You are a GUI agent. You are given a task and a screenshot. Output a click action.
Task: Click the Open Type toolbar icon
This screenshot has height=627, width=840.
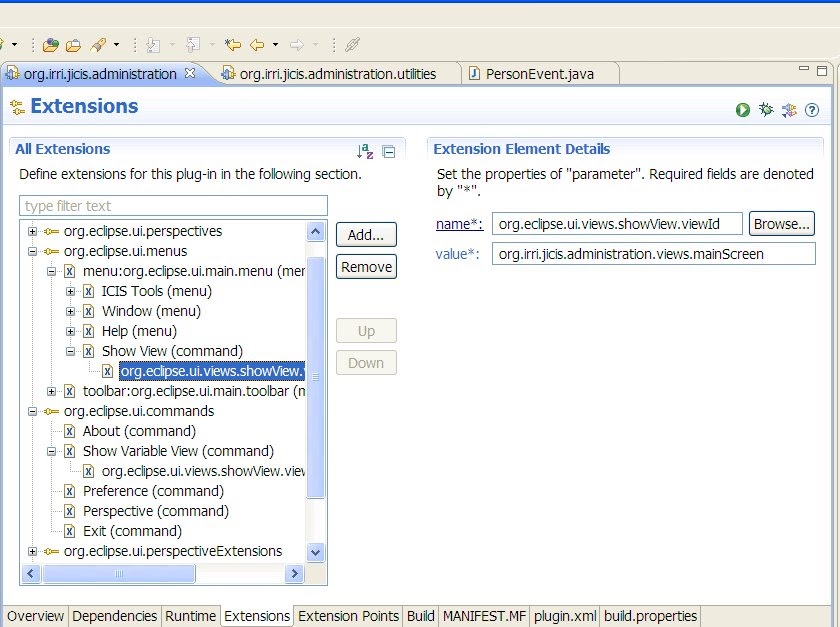point(51,45)
